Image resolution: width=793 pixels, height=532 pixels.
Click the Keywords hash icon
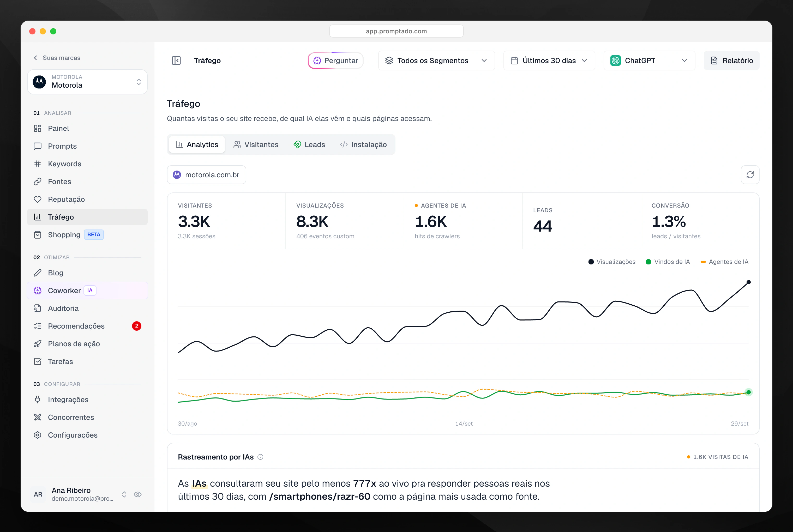coord(38,164)
